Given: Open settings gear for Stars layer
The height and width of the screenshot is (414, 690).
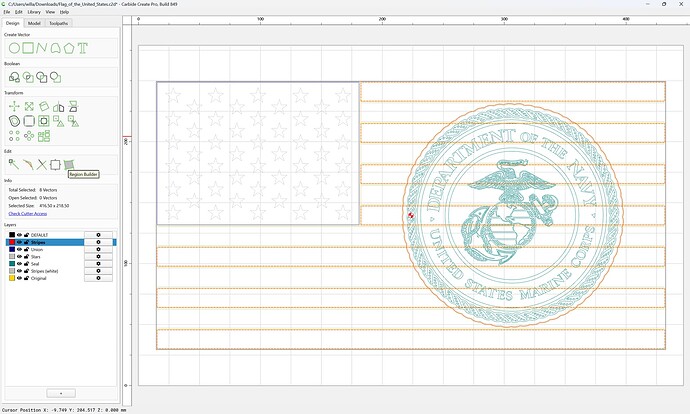Looking at the screenshot, I should pyautogui.click(x=98, y=256).
